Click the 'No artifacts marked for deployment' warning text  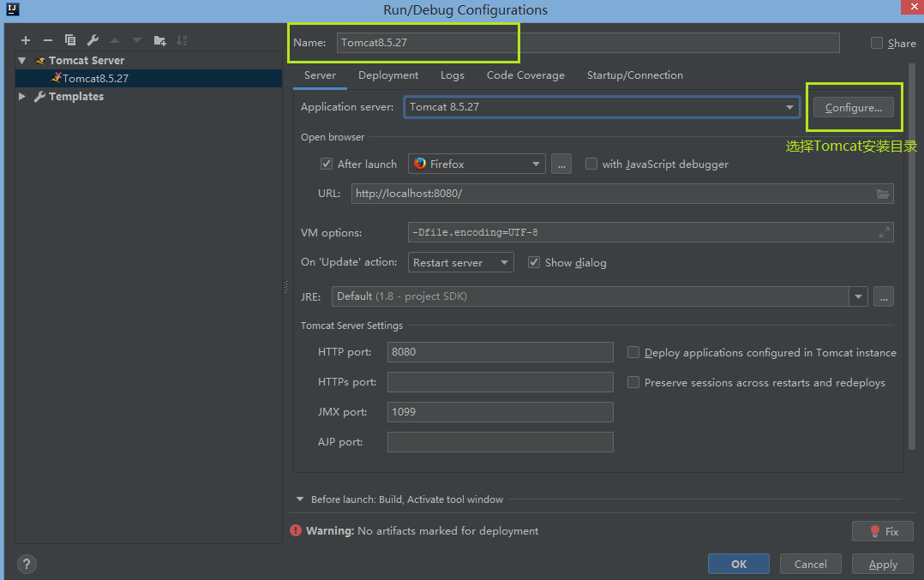tap(447, 530)
